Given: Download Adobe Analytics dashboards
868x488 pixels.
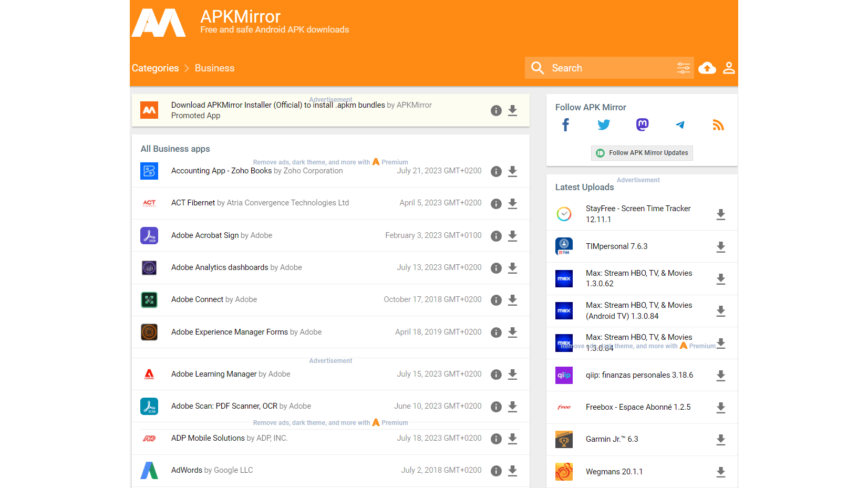Looking at the screenshot, I should pyautogui.click(x=513, y=268).
